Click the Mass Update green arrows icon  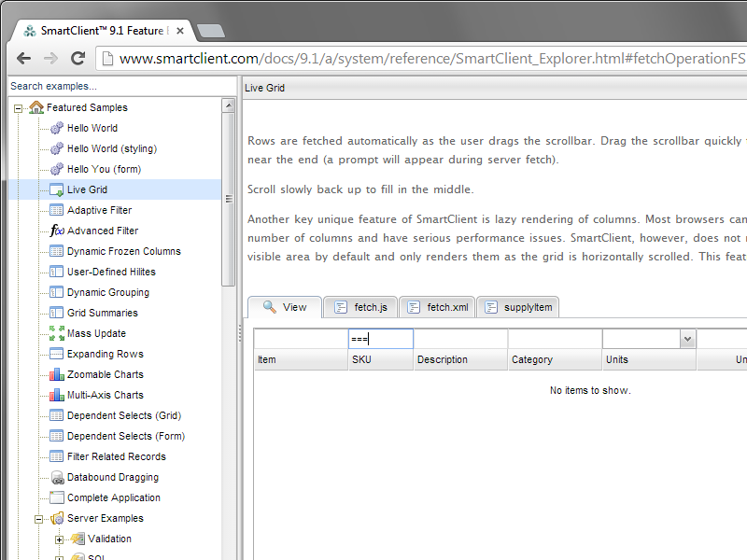click(x=56, y=333)
